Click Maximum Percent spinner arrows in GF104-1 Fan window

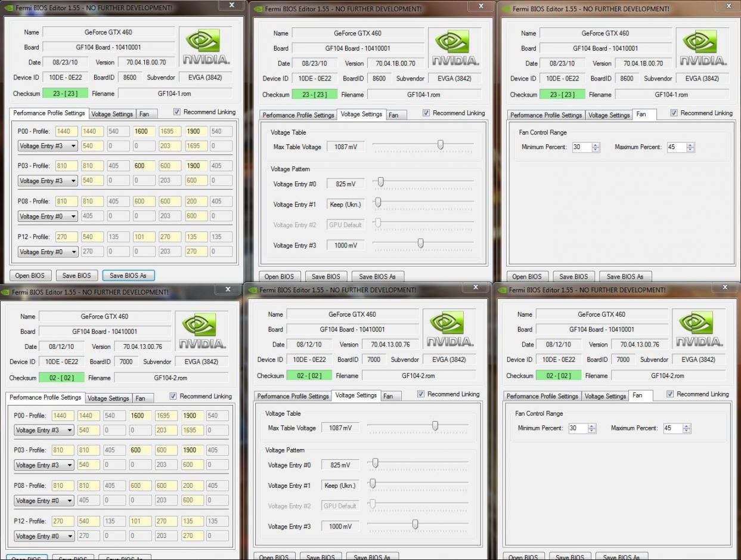pos(690,147)
